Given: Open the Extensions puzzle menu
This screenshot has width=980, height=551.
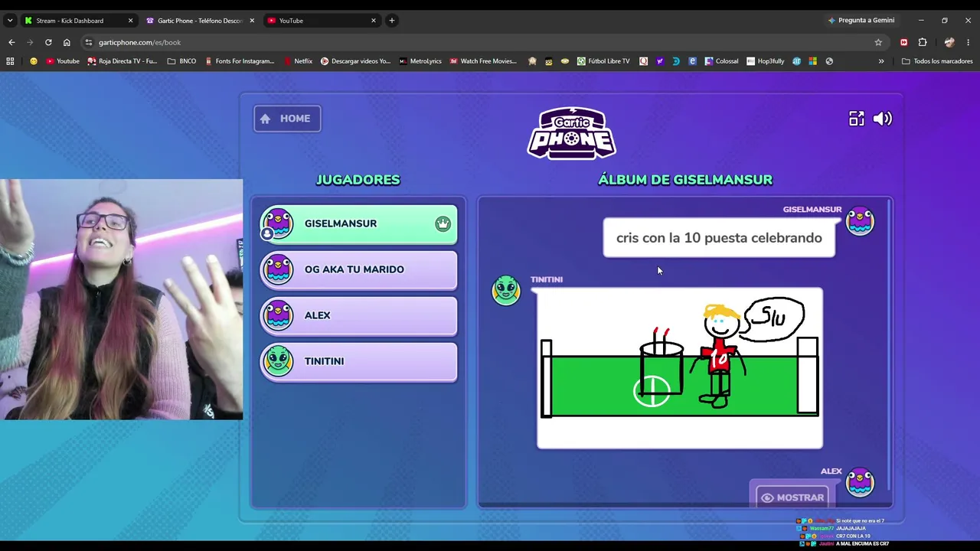Looking at the screenshot, I should pyautogui.click(x=923, y=43).
